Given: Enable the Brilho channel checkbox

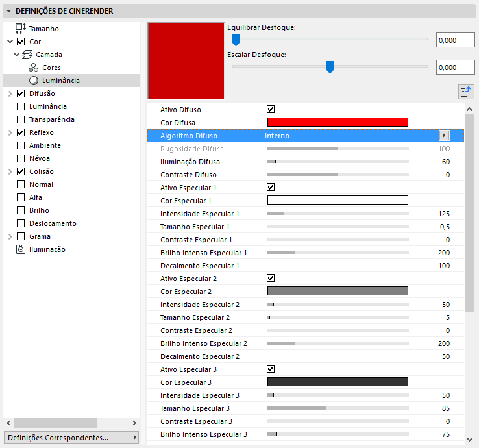Looking at the screenshot, I should click(x=21, y=210).
